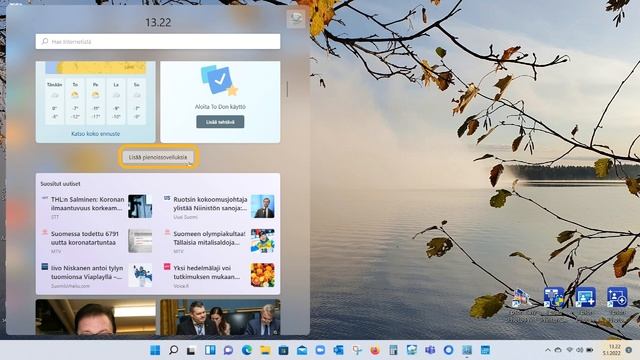Launch Microsoft Edge from the taskbar
640x360 pixels.
click(x=247, y=350)
